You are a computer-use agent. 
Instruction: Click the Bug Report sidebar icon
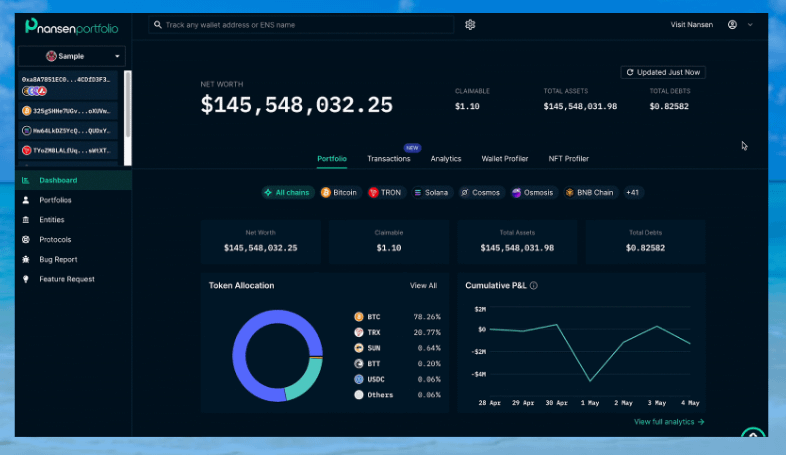point(26,259)
